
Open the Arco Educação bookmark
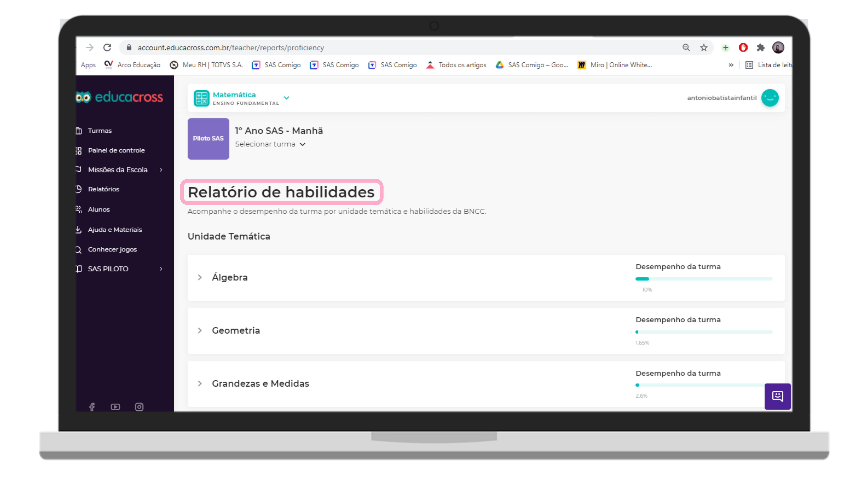(132, 65)
